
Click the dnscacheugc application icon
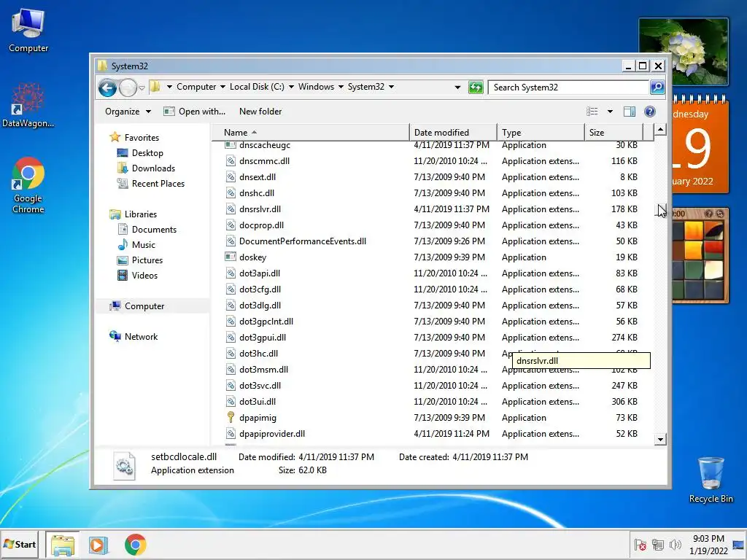(231, 144)
